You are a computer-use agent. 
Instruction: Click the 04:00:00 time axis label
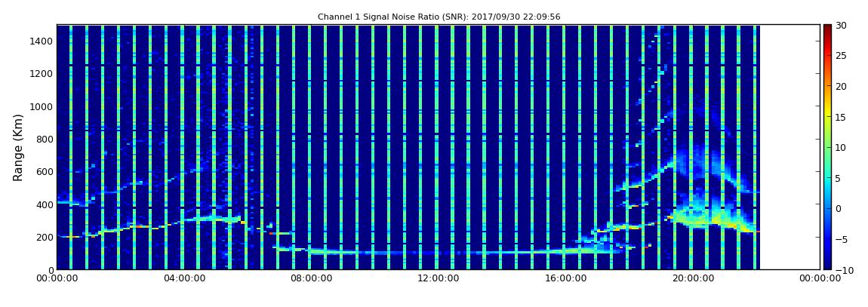(185, 279)
